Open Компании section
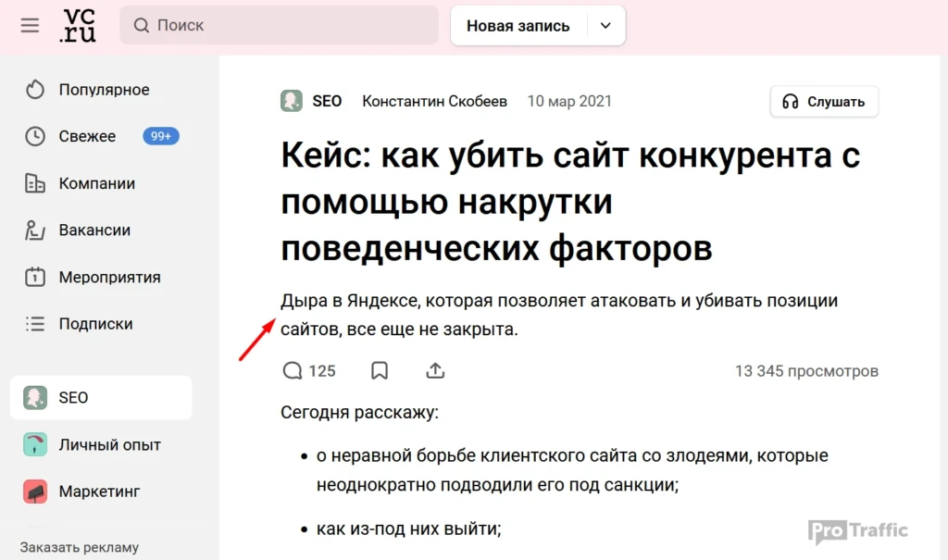Image resolution: width=948 pixels, height=560 pixels. 96,183
